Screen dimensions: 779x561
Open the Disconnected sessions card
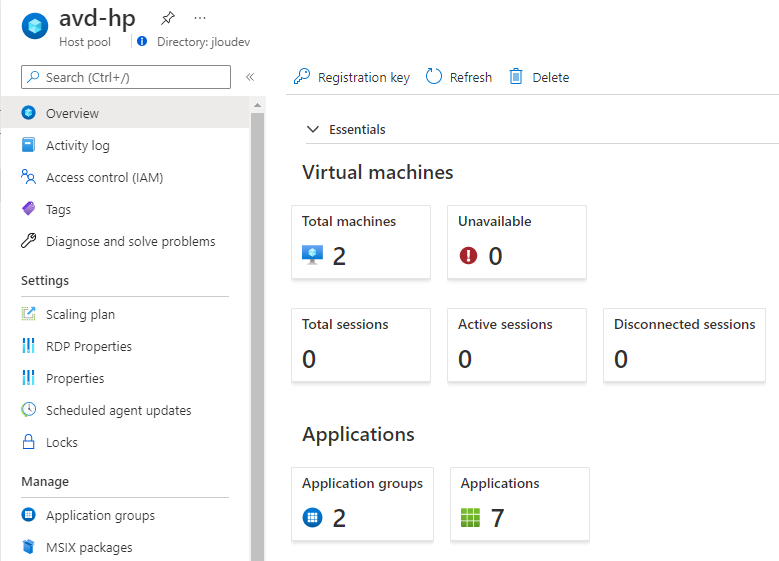point(684,345)
